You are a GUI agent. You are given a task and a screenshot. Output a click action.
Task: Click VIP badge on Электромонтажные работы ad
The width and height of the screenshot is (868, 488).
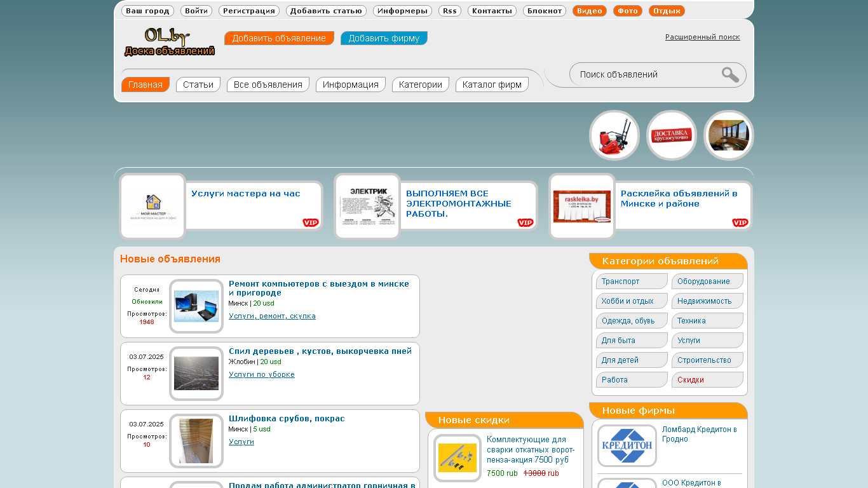tap(526, 222)
